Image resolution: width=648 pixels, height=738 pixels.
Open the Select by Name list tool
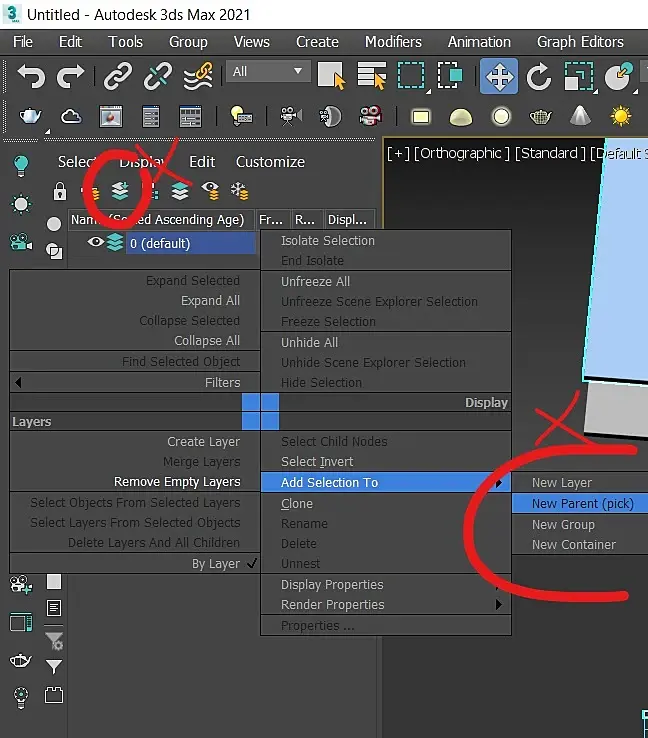(371, 76)
